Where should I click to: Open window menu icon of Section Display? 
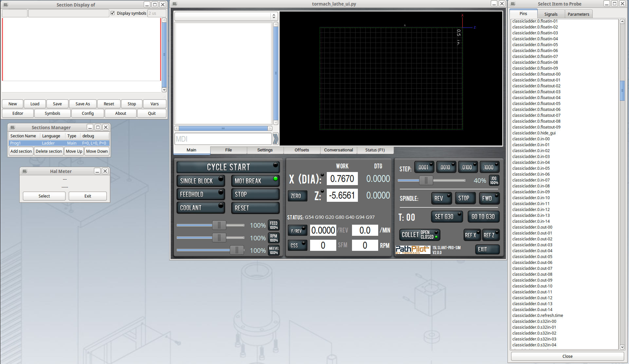coord(6,5)
